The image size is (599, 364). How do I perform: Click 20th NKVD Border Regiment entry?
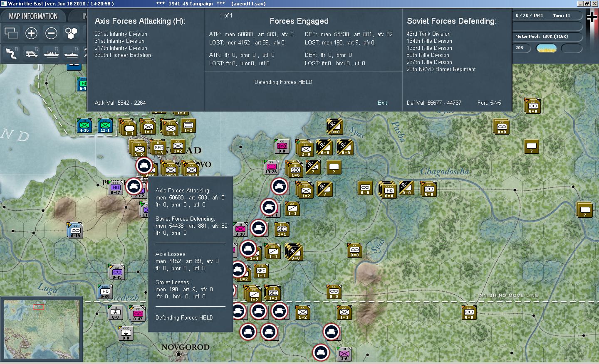coord(441,69)
